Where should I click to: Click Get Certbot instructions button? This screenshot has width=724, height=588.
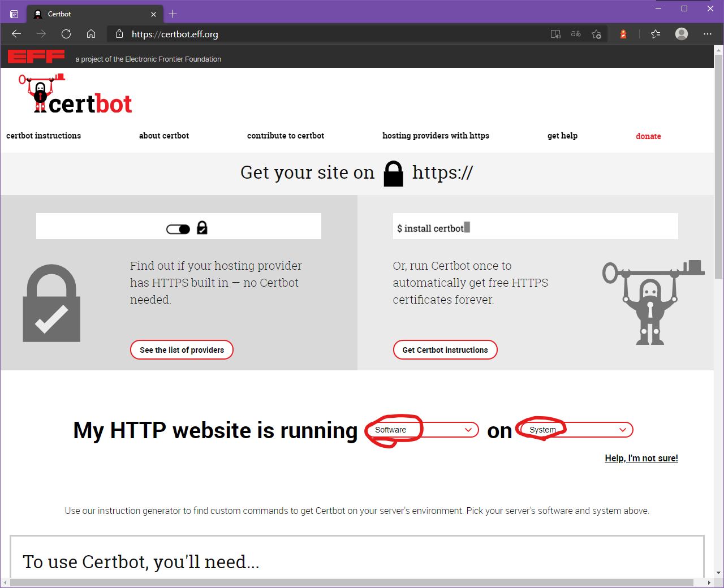445,350
